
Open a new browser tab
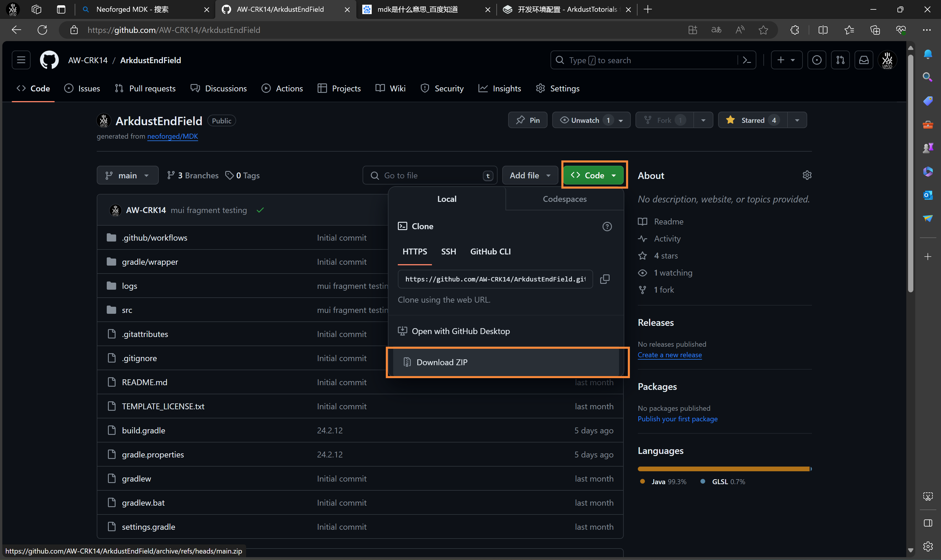click(648, 9)
